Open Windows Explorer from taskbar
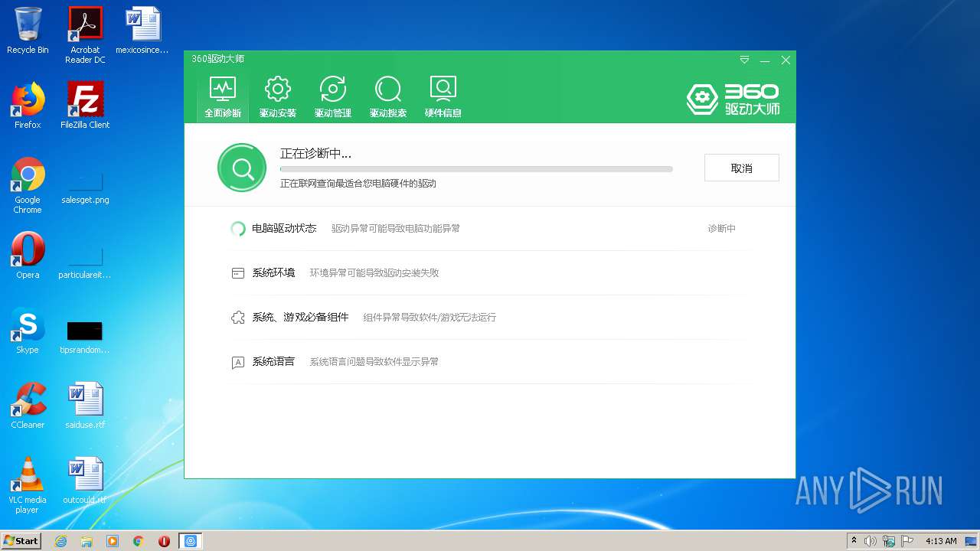This screenshot has height=551, width=980. click(x=87, y=541)
